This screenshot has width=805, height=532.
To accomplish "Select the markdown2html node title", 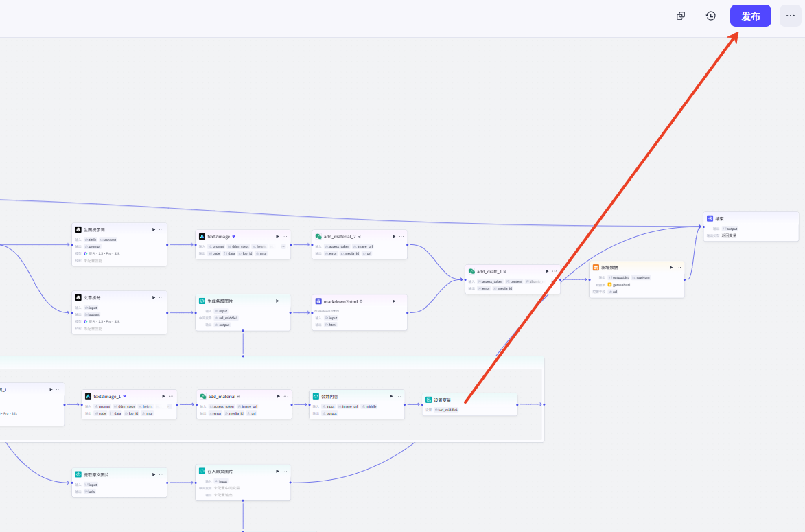I will click(340, 301).
